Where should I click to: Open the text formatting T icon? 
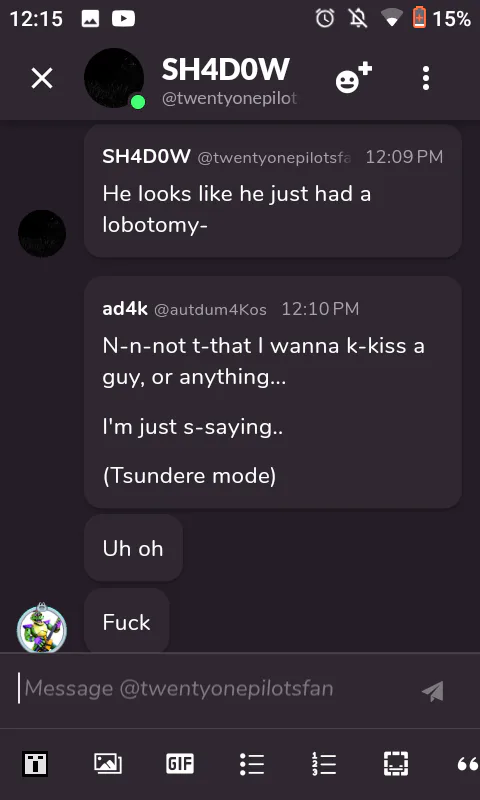point(35,764)
